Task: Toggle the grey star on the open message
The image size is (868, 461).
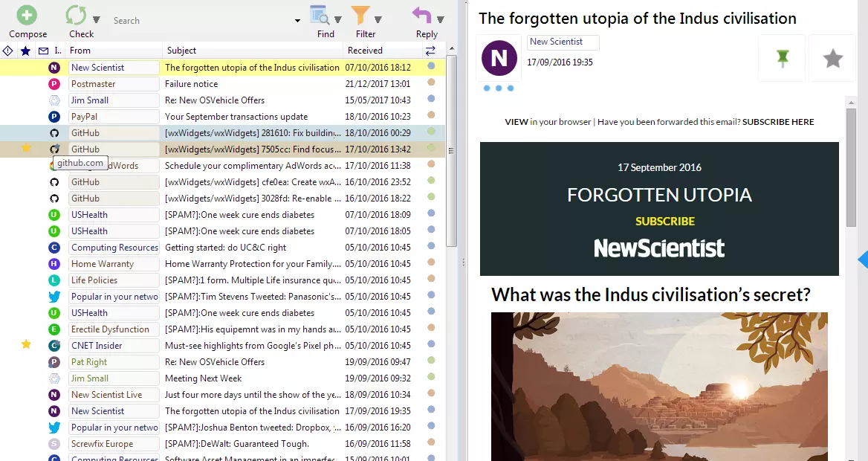Action: (x=832, y=58)
